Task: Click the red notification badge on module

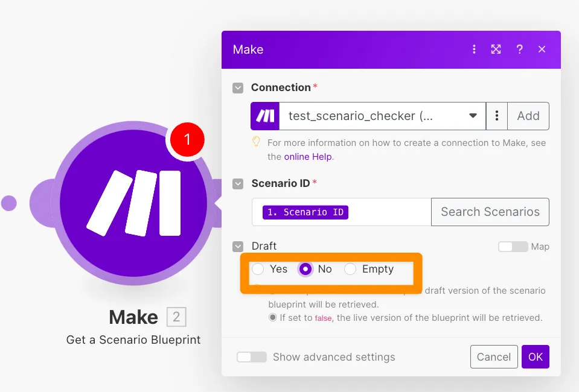Action: pyautogui.click(x=187, y=140)
